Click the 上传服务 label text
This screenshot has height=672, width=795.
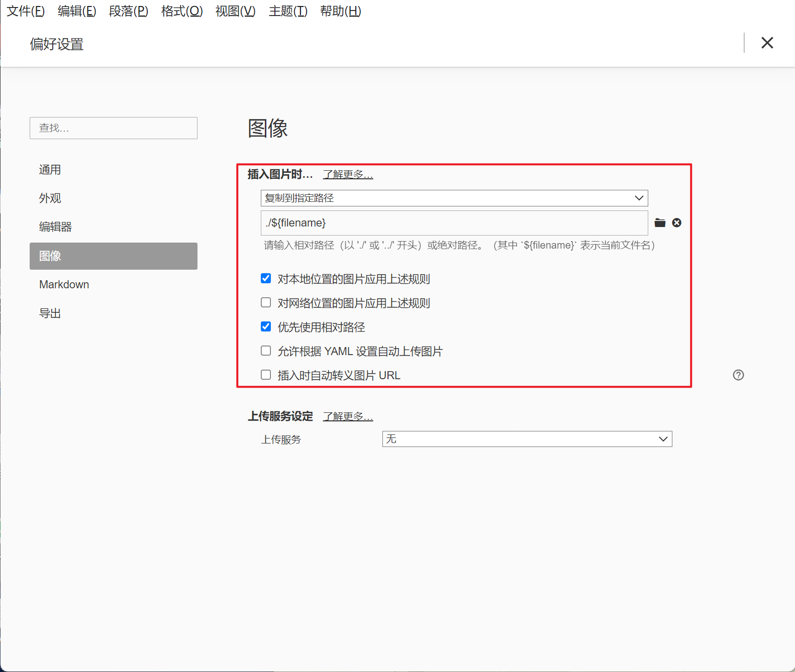(281, 439)
